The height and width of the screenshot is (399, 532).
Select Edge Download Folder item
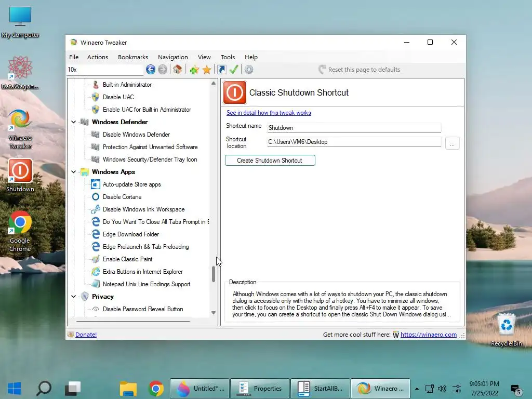(130, 234)
